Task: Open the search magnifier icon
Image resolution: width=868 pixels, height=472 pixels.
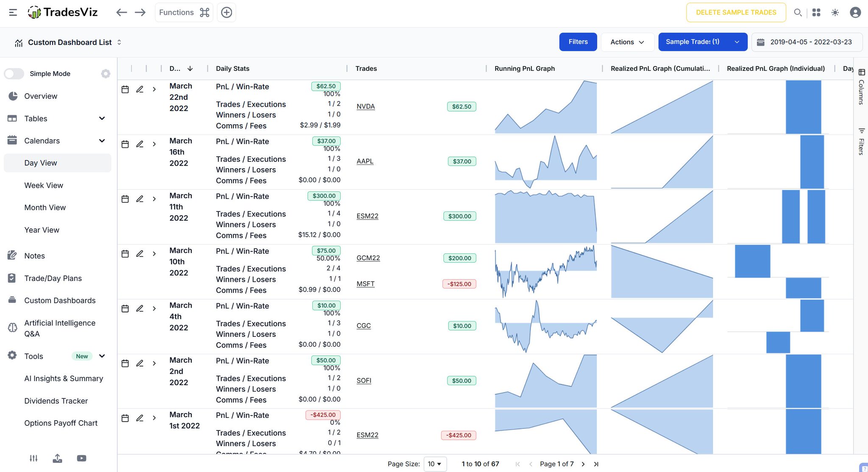Action: pyautogui.click(x=798, y=12)
